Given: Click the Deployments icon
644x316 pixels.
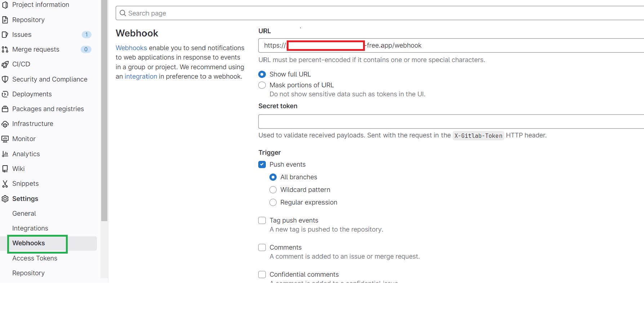Looking at the screenshot, I should tap(5, 94).
